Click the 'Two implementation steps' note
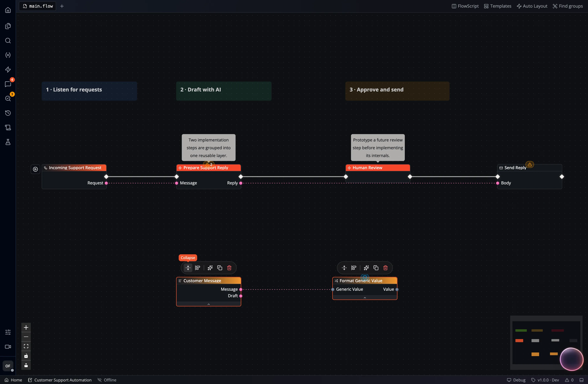The height and width of the screenshot is (384, 588). pos(209,148)
